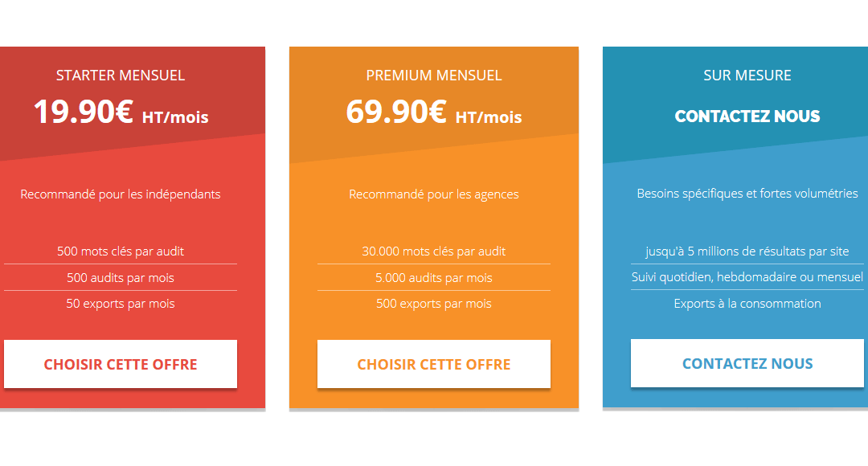Click the Sur Mesure heading
Viewport: 868px width, 466px height.
click(747, 76)
